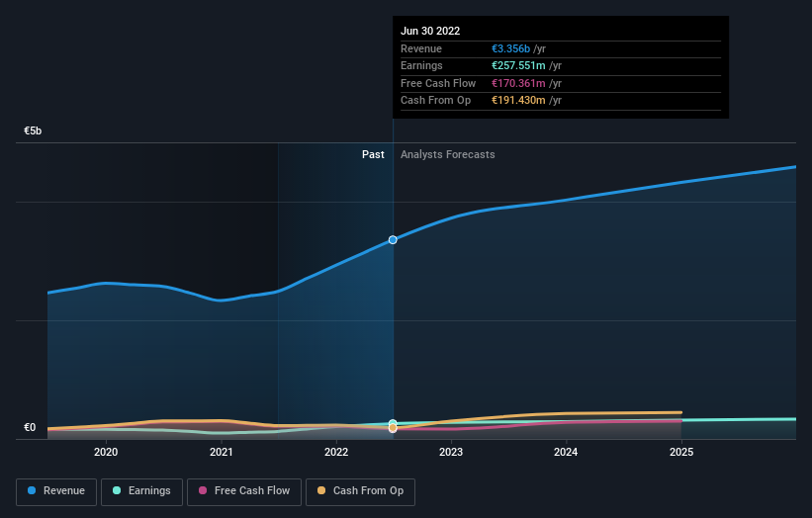Click the €3.356b revenue value
The height and width of the screenshot is (518, 812).
click(x=510, y=48)
